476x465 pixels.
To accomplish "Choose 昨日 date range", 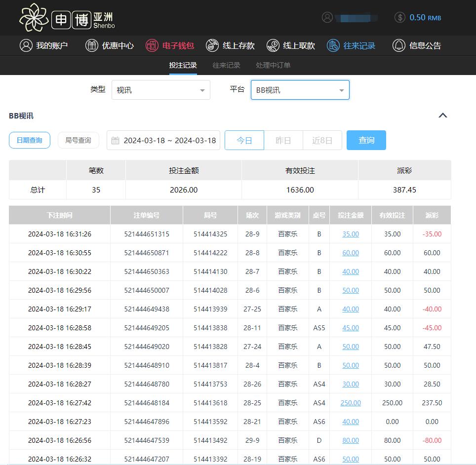I will (x=283, y=140).
